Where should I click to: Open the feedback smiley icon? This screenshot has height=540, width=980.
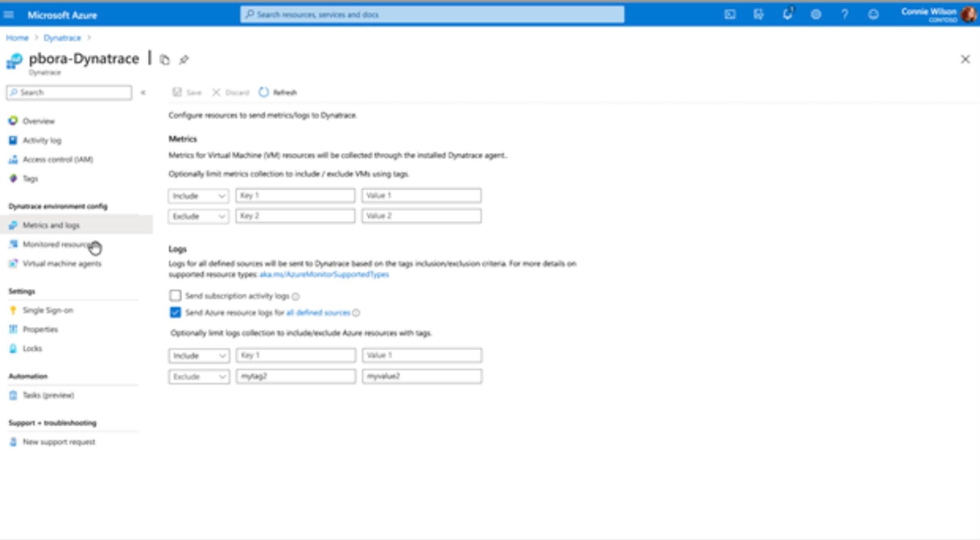coord(873,14)
